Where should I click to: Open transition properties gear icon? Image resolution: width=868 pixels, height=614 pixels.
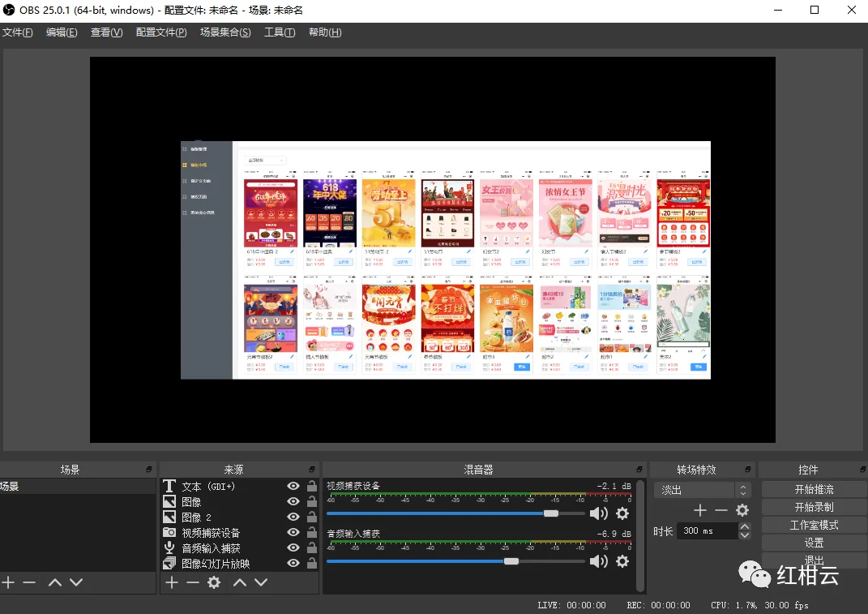tap(742, 510)
